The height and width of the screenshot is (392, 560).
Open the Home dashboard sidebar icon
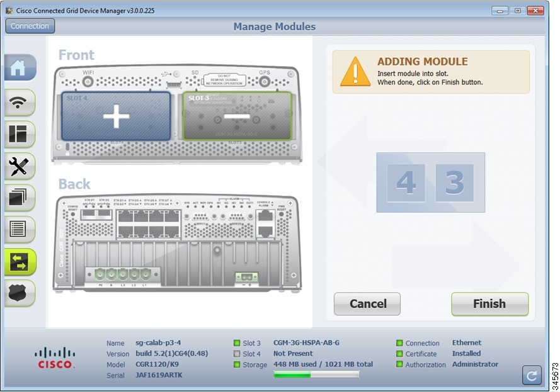click(x=20, y=67)
